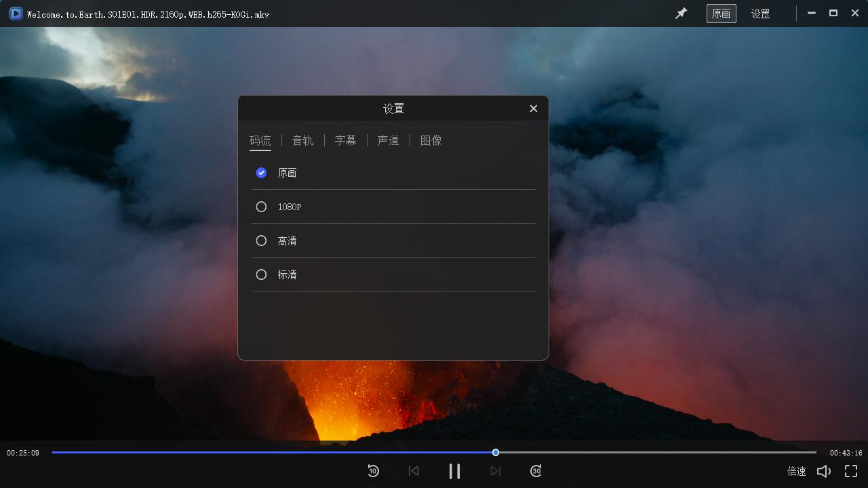The image size is (868, 488).
Task: Play the previous video
Action: [414, 470]
